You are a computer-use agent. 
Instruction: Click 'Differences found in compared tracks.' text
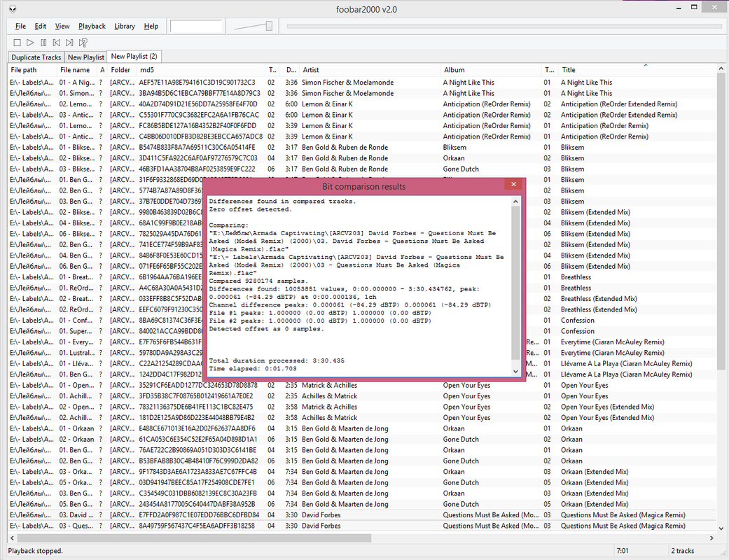point(282,201)
